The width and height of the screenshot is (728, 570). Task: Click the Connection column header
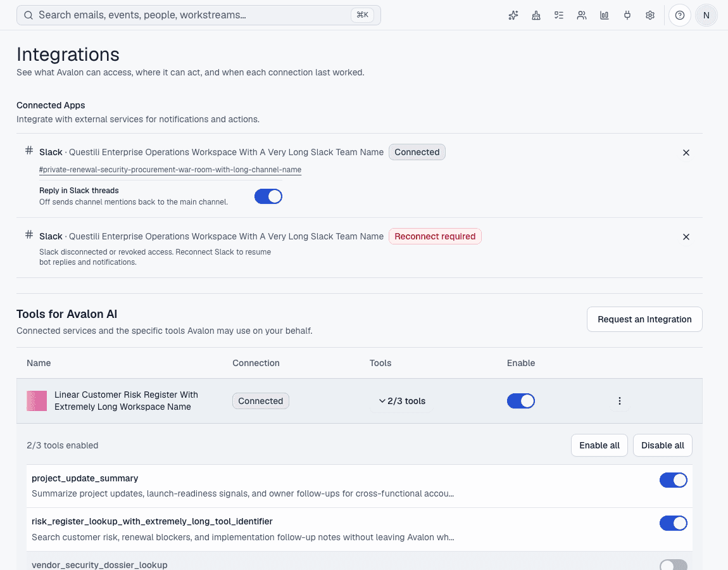click(256, 363)
